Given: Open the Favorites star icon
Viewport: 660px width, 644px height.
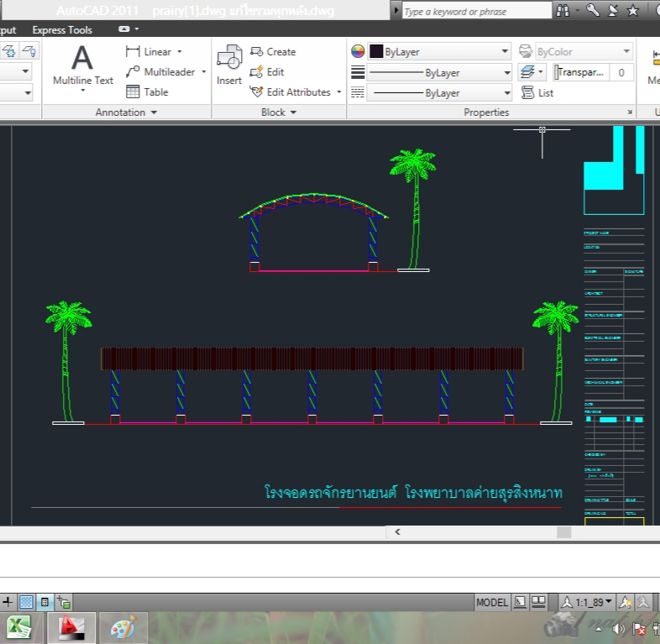Looking at the screenshot, I should (633, 11).
